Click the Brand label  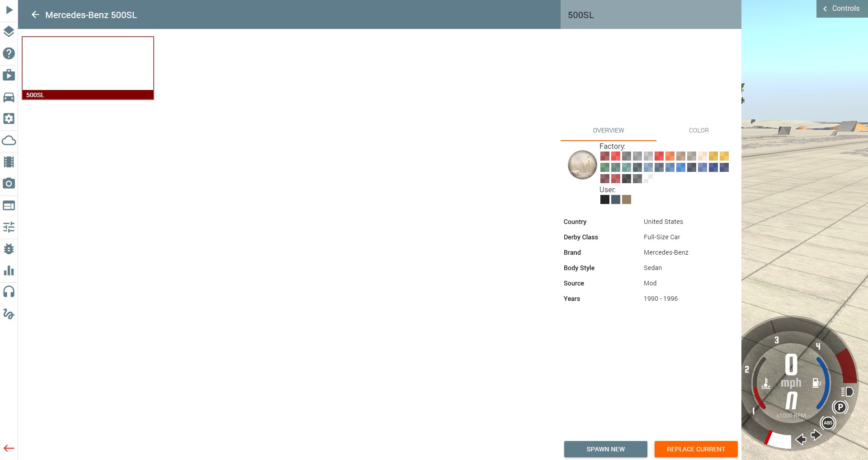pyautogui.click(x=572, y=252)
